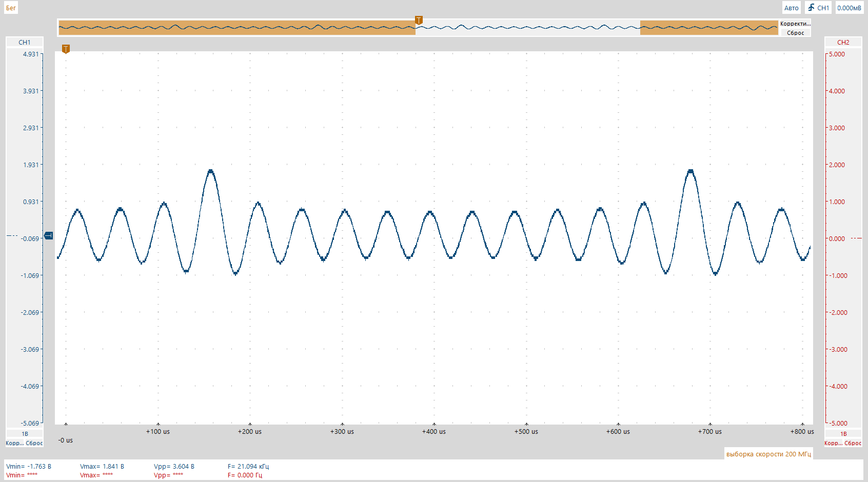The width and height of the screenshot is (868, 482).
Task: Click the CH1 Vpp= 3.604 В measurement
Action: point(174,466)
